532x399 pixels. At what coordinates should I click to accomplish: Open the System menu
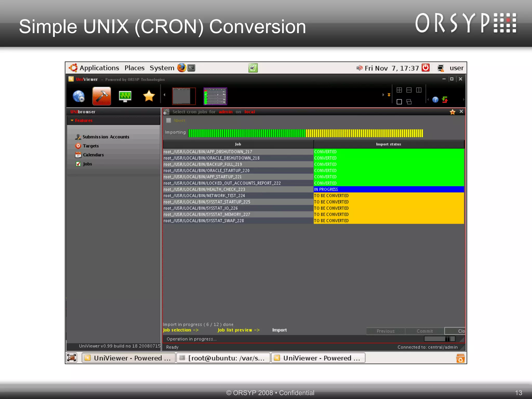coord(162,68)
